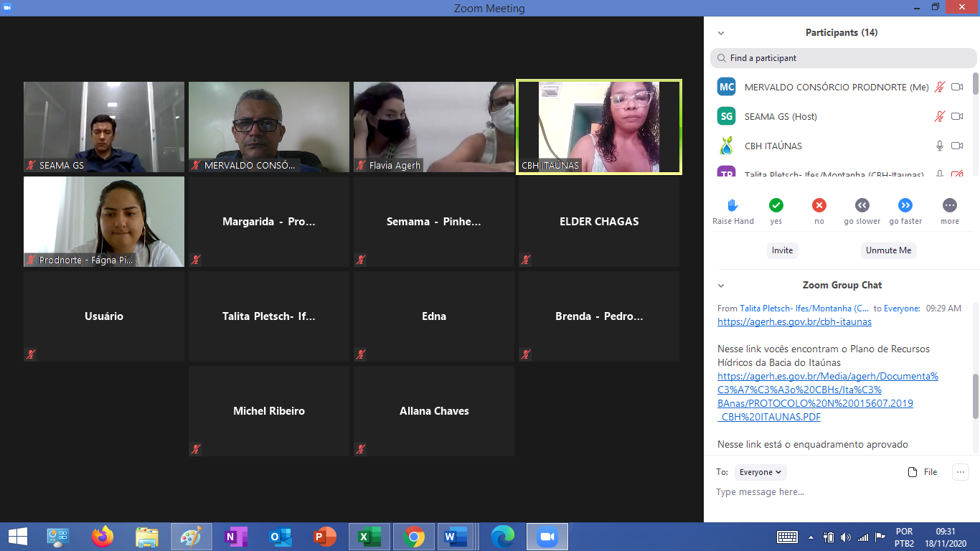Open Windows Start menu

click(18, 537)
